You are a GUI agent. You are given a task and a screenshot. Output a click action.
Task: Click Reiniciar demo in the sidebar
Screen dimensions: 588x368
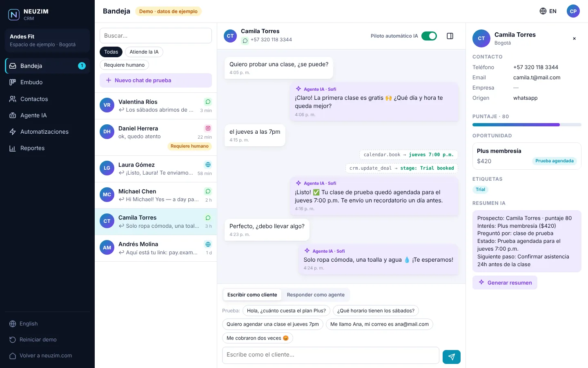[47, 340]
